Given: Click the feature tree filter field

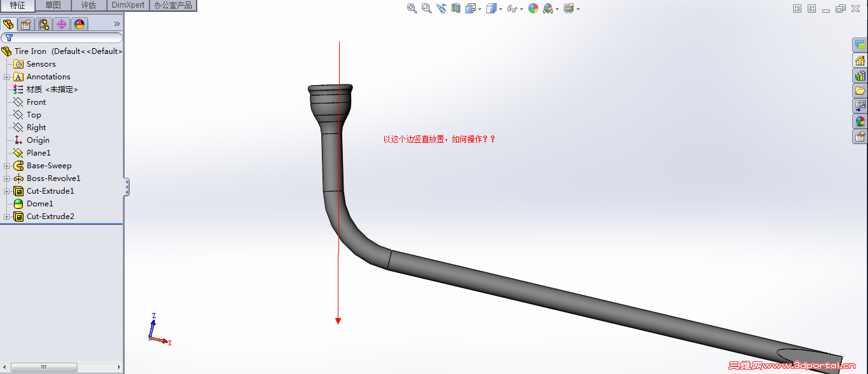Looking at the screenshot, I should pyautogui.click(x=62, y=38).
